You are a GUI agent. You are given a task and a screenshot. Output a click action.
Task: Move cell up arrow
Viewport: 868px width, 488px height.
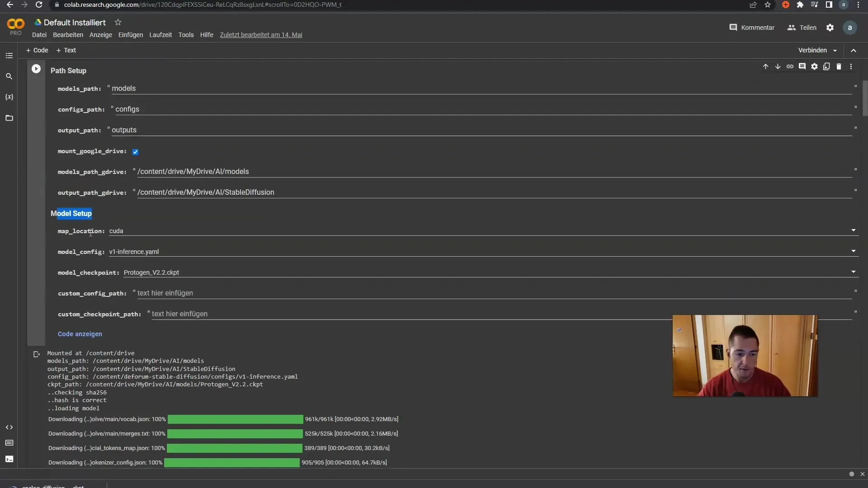click(x=765, y=66)
